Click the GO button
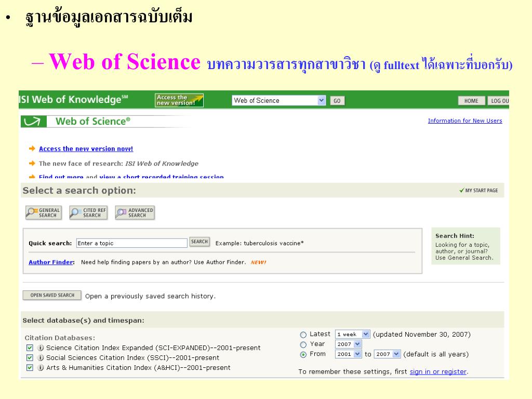532x399 pixels. pyautogui.click(x=337, y=101)
